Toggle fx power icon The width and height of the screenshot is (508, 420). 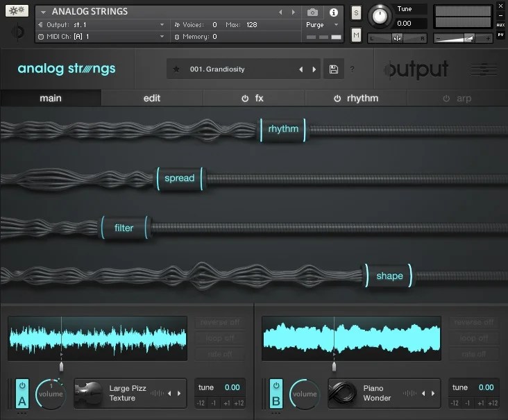(245, 99)
